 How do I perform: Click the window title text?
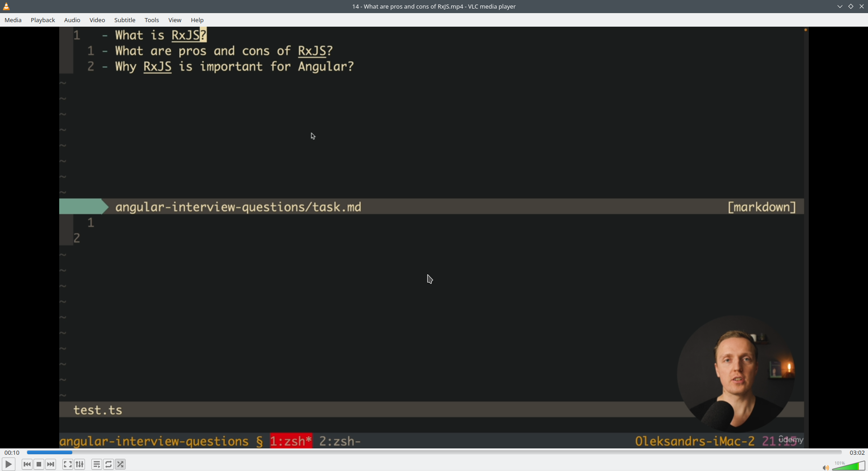(434, 6)
